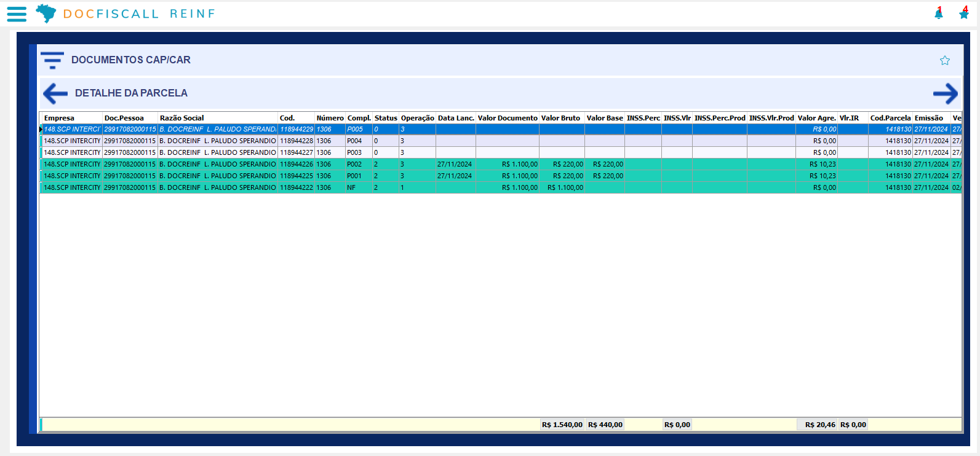Click the P003 complement cell
980x456 pixels.
(359, 153)
